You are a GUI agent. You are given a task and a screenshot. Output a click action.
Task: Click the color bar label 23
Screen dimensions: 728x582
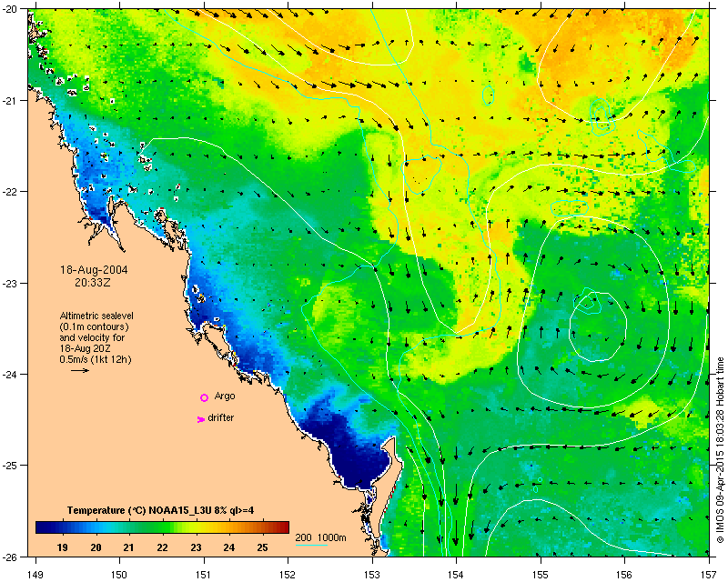196,547
